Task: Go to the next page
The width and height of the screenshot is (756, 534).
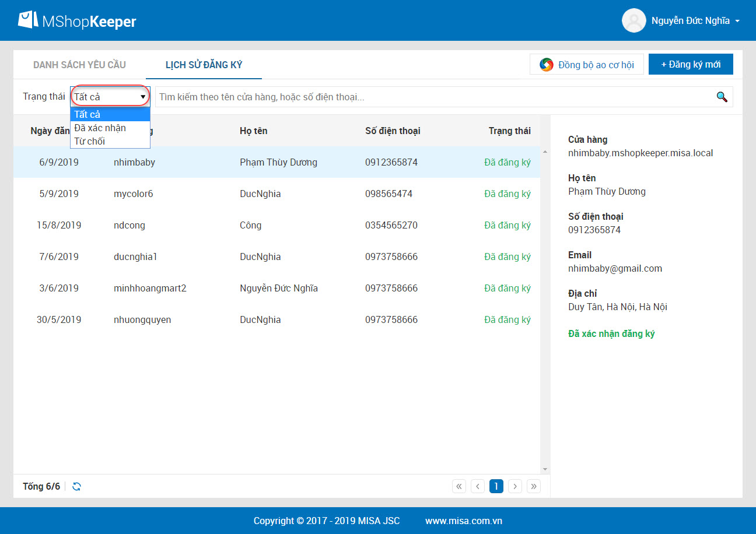Action: pyautogui.click(x=514, y=486)
